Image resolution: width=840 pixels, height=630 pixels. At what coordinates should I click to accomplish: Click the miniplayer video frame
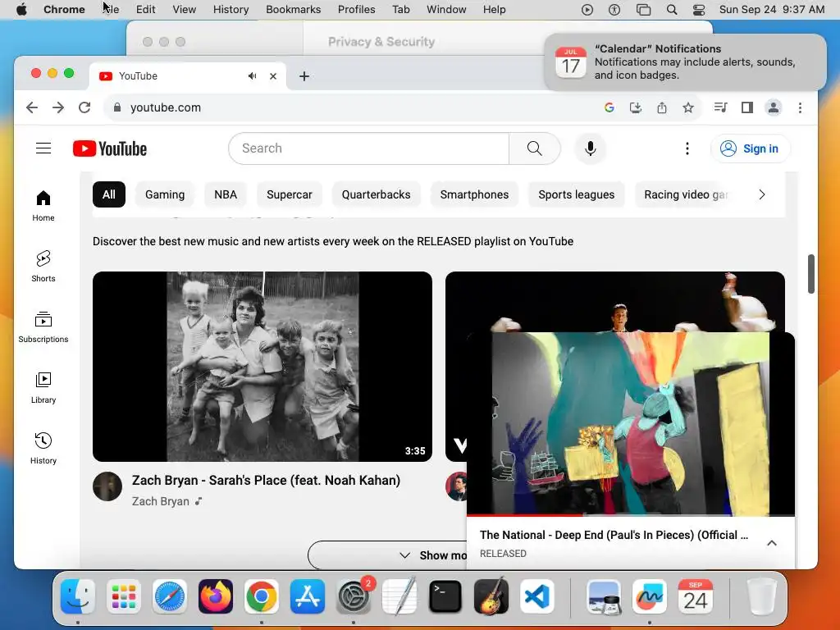(x=631, y=423)
